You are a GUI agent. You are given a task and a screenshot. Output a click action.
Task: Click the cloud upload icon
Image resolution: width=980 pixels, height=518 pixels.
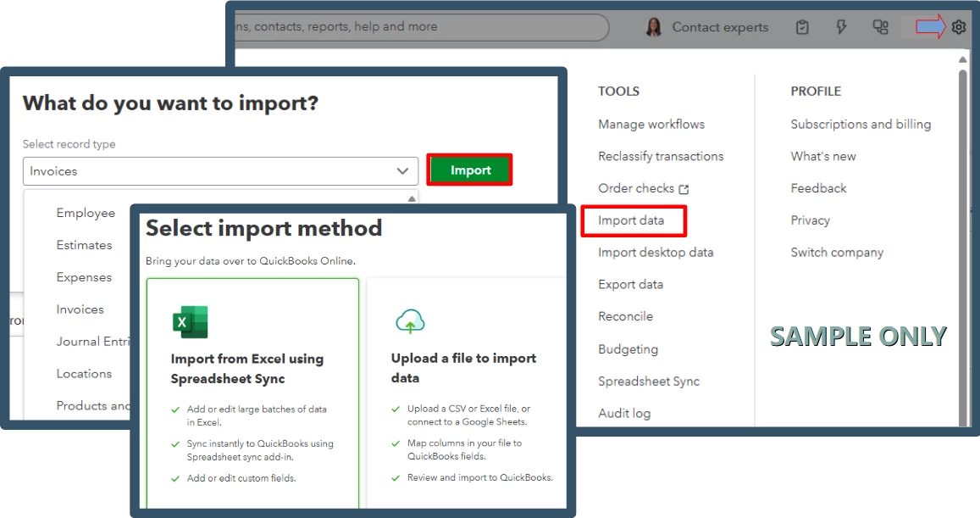[x=410, y=321]
